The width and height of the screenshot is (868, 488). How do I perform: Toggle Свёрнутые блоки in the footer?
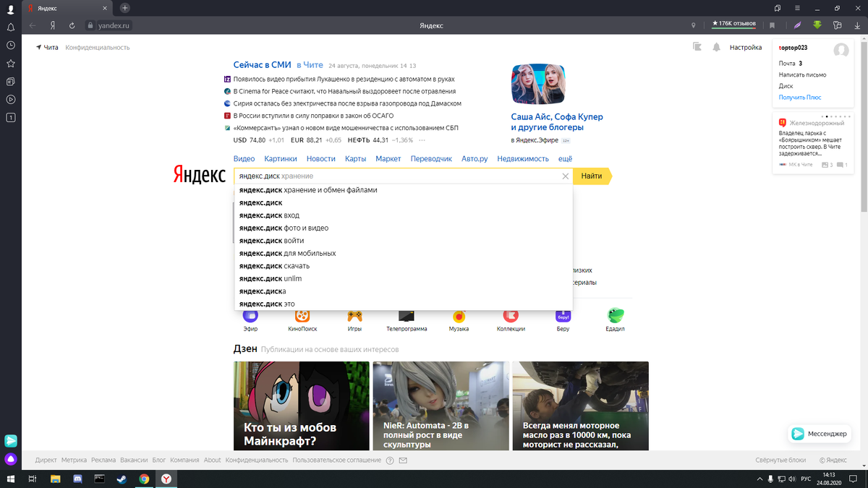tap(780, 460)
